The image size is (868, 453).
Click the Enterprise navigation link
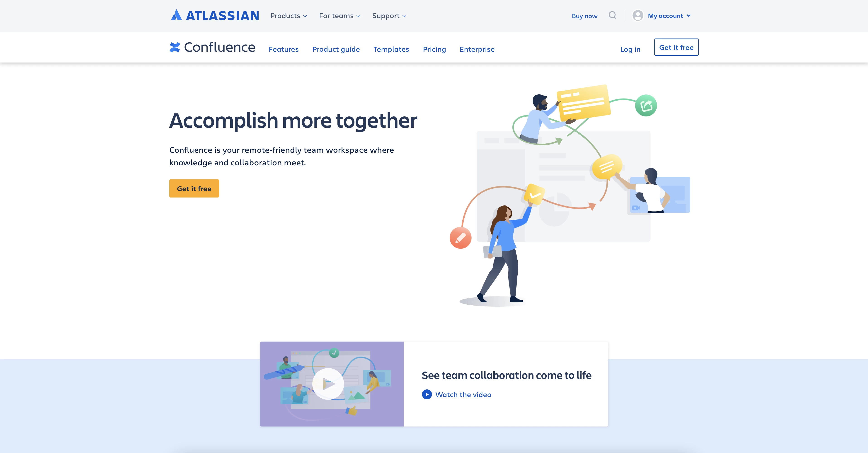pos(477,49)
